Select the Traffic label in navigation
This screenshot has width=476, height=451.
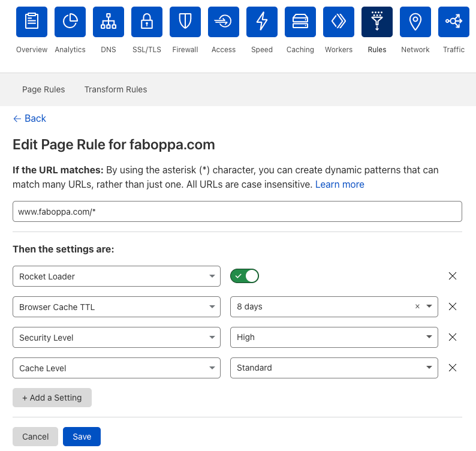454,50
